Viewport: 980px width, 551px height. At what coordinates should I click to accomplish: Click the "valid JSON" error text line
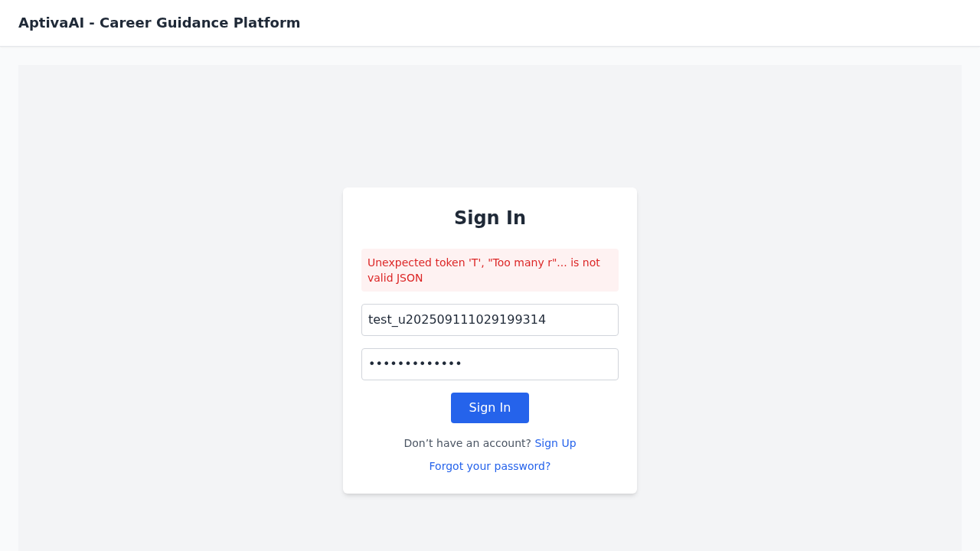coord(395,278)
